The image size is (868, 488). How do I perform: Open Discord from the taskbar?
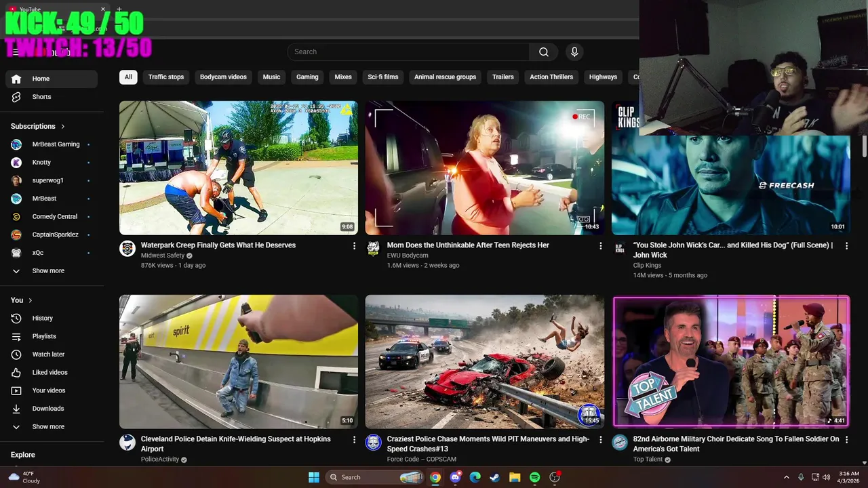pos(455,477)
